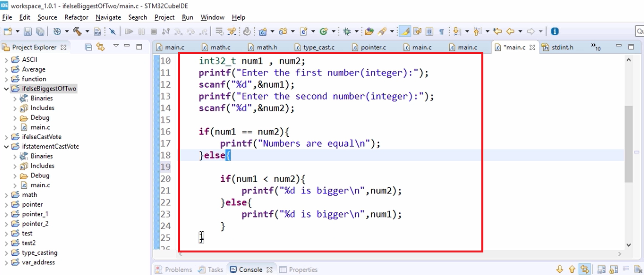Click the editor vertical scrollbar thumb
644x275 pixels.
point(629,144)
